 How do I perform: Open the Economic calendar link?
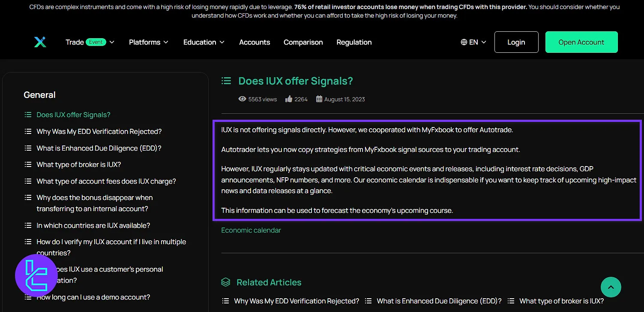tap(251, 230)
